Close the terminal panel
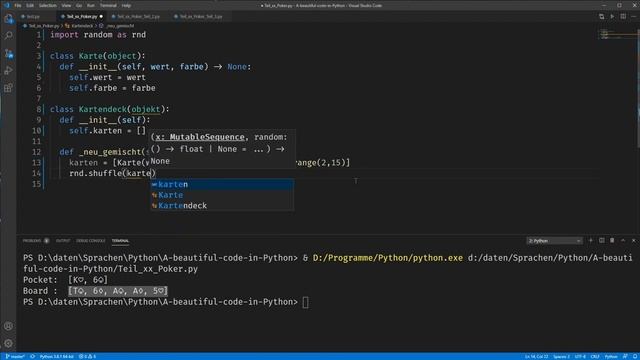The width and height of the screenshot is (640, 360). (633, 241)
